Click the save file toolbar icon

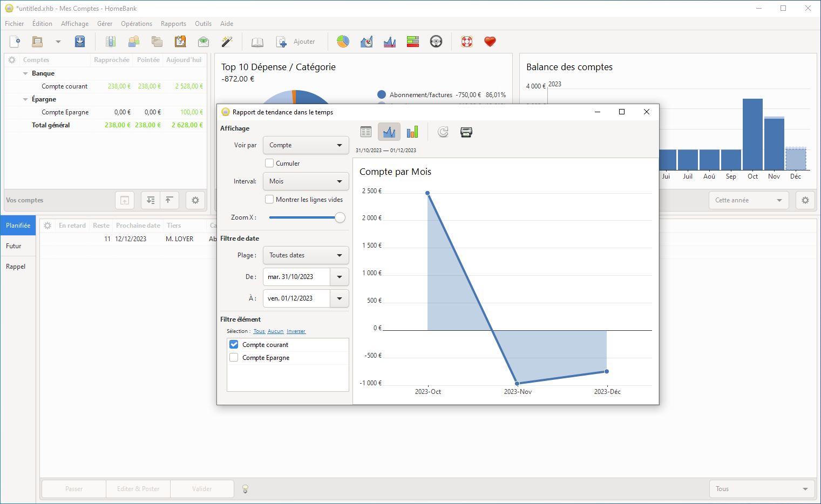pos(80,42)
